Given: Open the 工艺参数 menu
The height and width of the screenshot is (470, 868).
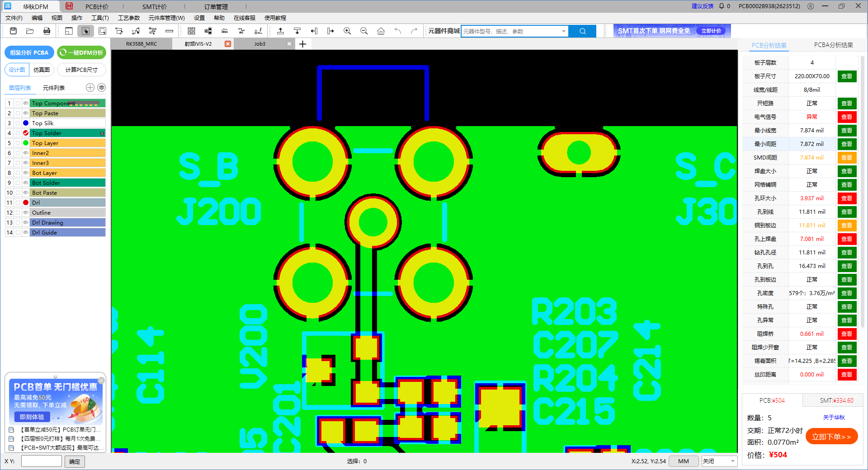Looking at the screenshot, I should pos(129,18).
